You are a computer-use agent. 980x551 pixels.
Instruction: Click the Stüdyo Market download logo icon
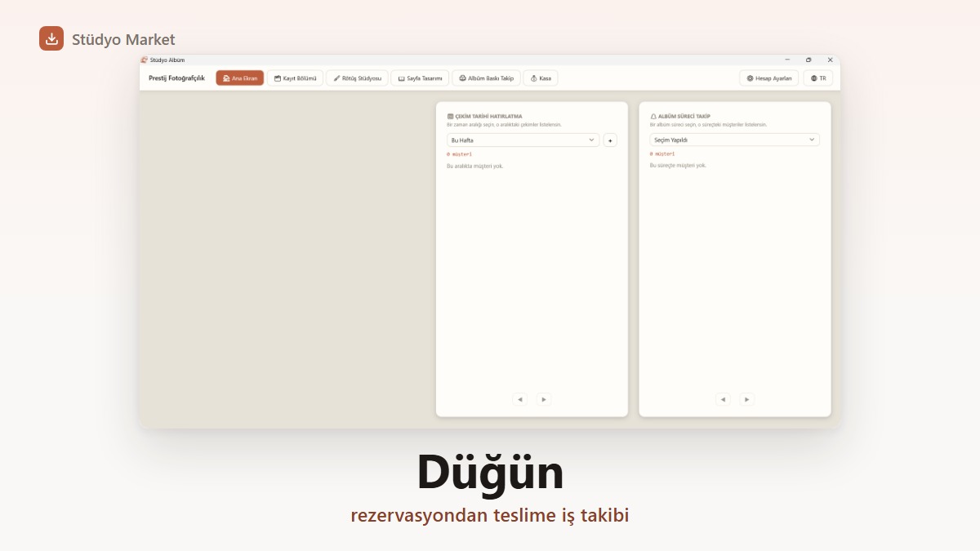51,38
